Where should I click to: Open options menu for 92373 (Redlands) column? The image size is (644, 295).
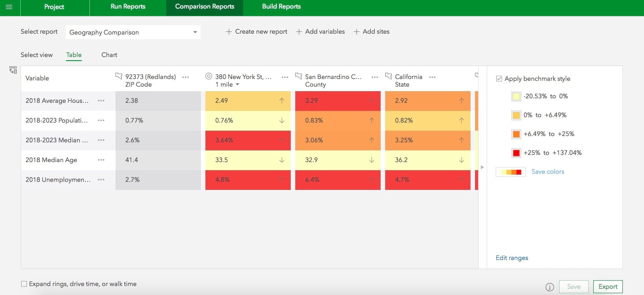[x=186, y=77]
